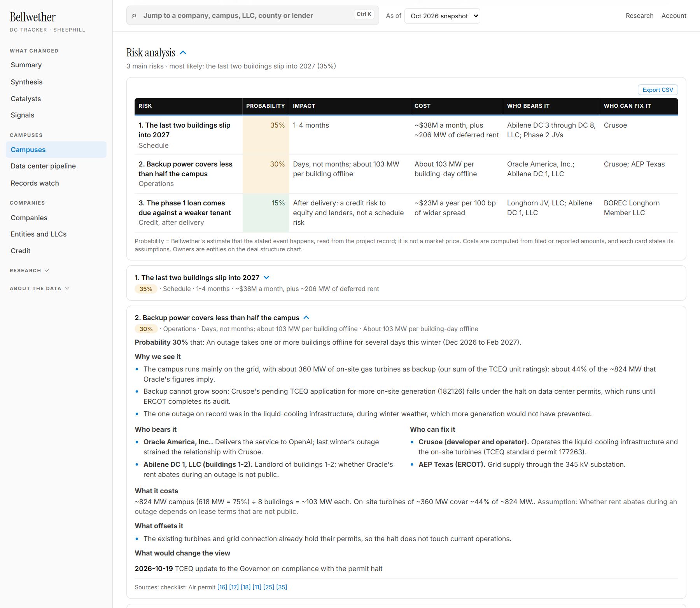Collapse the Risk analysis section chevron
The width and height of the screenshot is (700, 608).
pos(184,53)
